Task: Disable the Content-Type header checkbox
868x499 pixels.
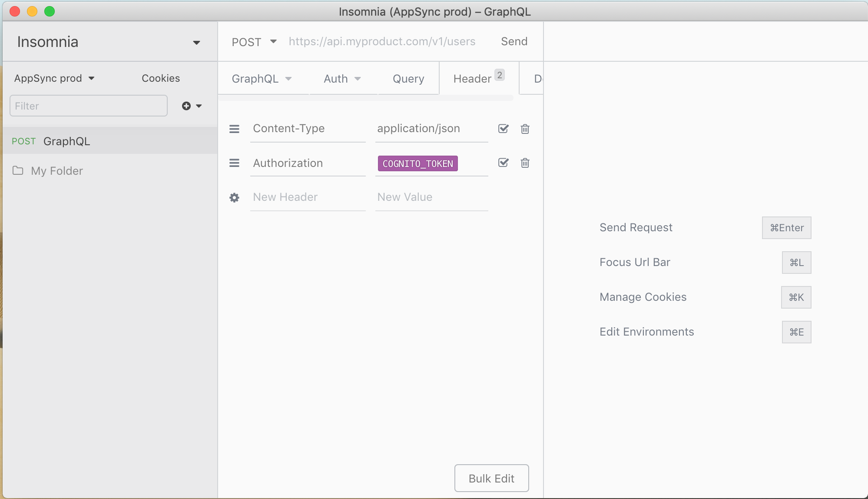Action: pyautogui.click(x=503, y=129)
